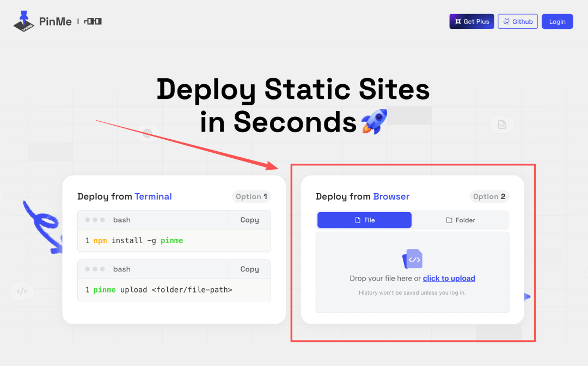Copy the pinme upload command
This screenshot has width=588, height=366.
[x=250, y=269]
